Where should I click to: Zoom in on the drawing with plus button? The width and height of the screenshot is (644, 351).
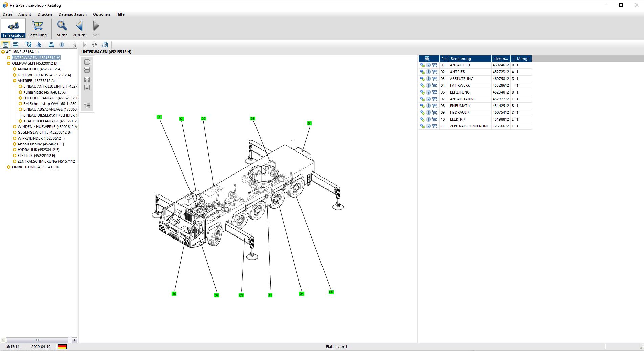coord(87,62)
